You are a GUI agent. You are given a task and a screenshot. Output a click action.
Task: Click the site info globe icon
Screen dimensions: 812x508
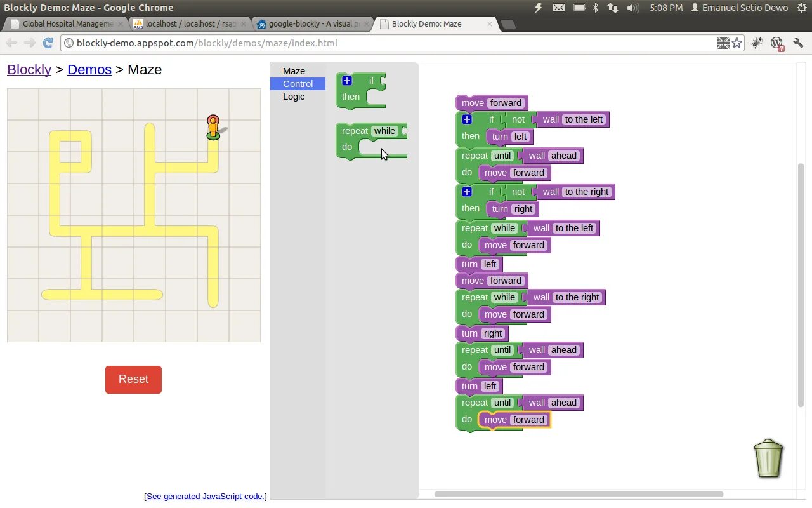point(69,43)
